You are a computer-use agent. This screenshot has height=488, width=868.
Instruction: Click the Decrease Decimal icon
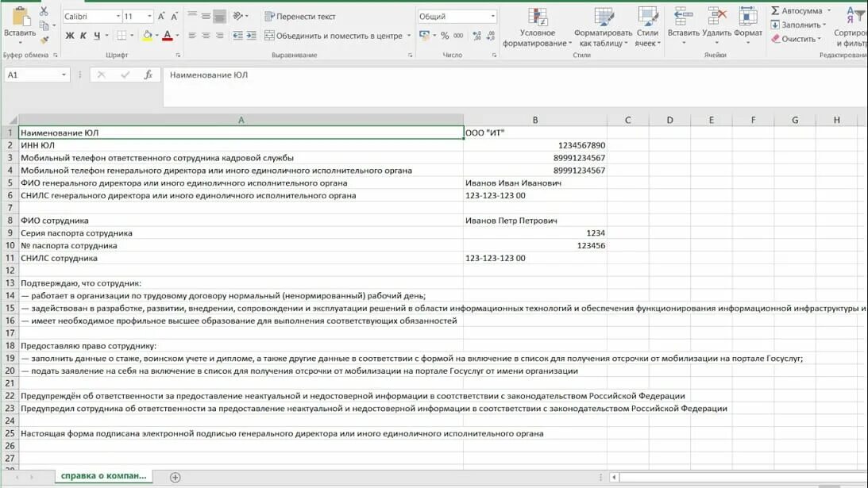pos(491,36)
